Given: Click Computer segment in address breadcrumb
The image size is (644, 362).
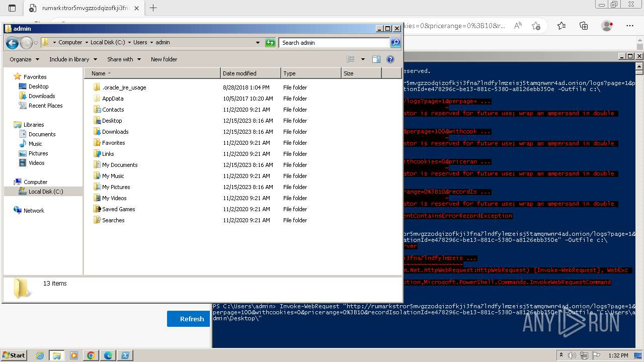Looking at the screenshot, I should coord(70,43).
